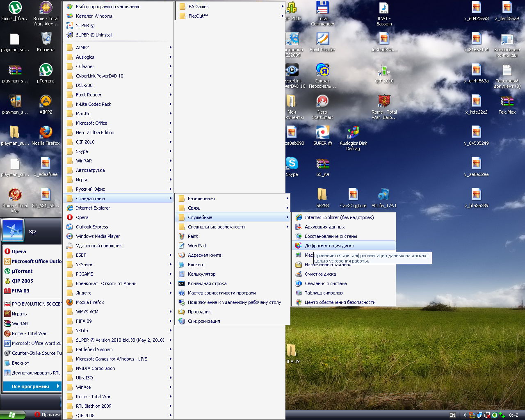
Task: Open Каталог Windows menu entry
Action: point(119,16)
